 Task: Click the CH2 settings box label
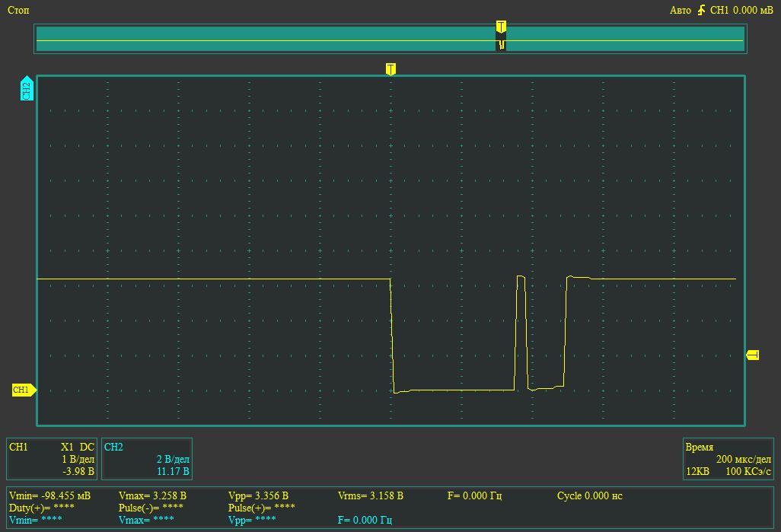[x=113, y=447]
